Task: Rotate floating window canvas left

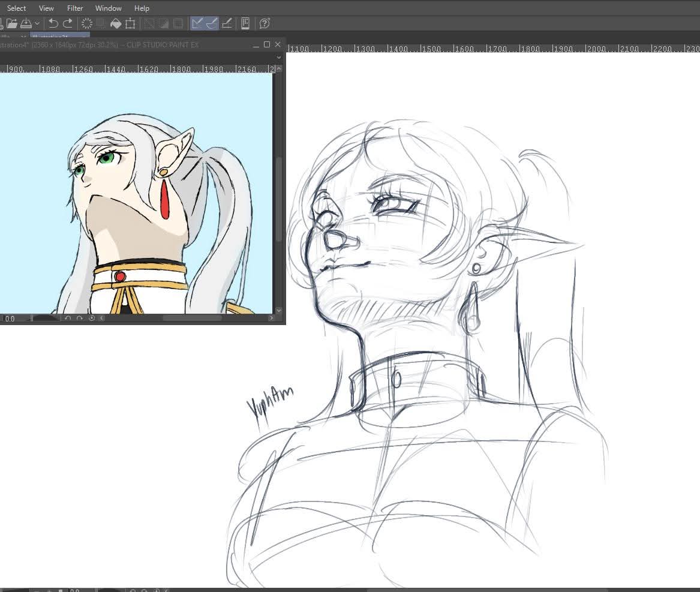Action: pos(68,318)
